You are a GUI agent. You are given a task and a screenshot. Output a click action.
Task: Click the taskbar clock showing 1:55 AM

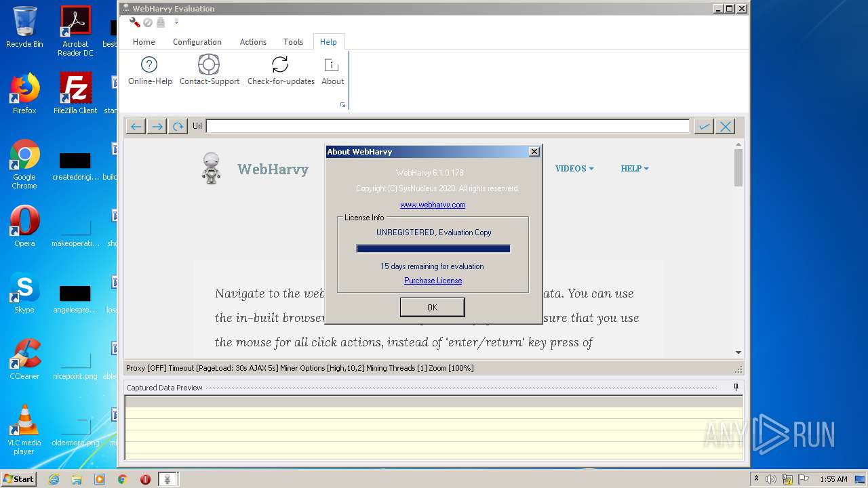[x=833, y=479]
